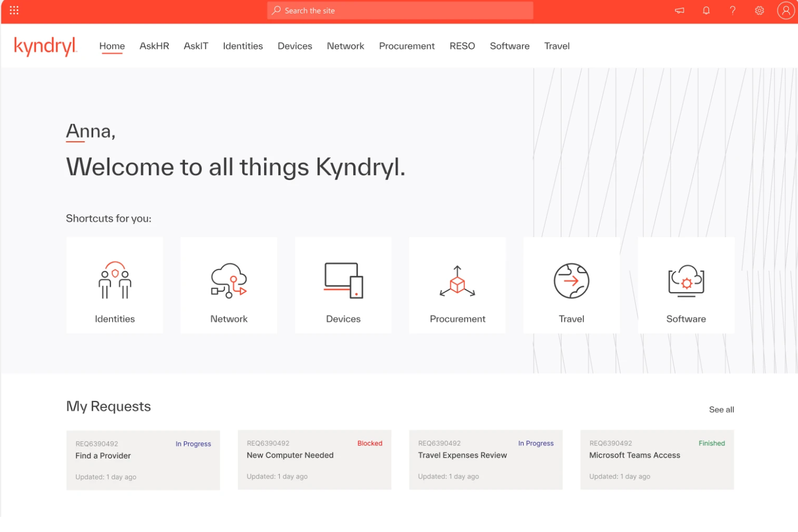Open settings with the gear icon
This screenshot has height=532, width=798.
(x=759, y=10)
